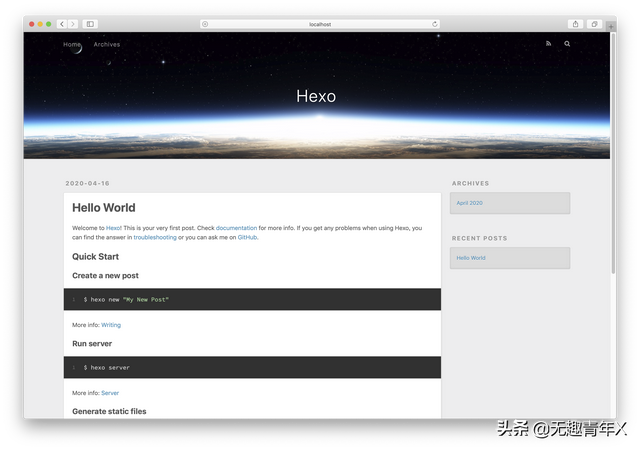
Task: Click the Hexo site title
Action: pyautogui.click(x=316, y=96)
